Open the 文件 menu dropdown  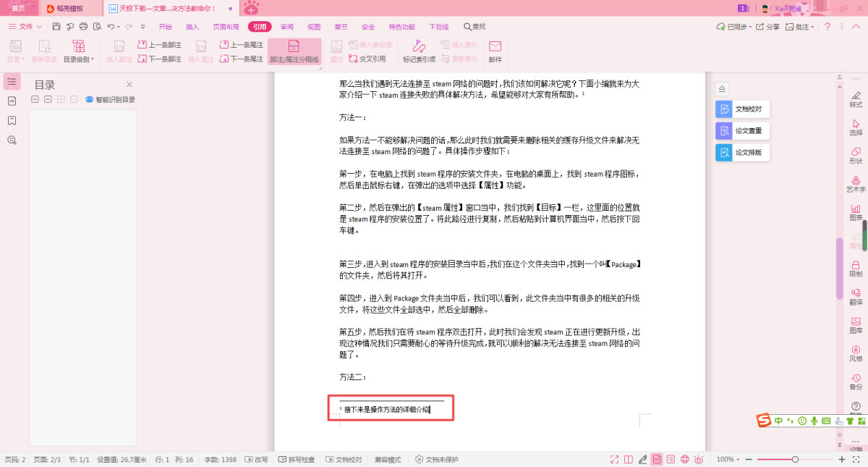pyautogui.click(x=25, y=27)
